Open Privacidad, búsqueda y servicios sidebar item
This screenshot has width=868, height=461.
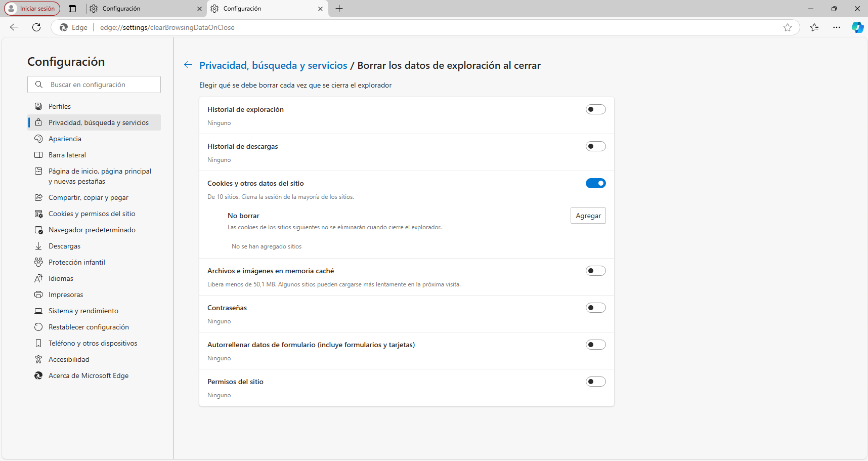94,122
